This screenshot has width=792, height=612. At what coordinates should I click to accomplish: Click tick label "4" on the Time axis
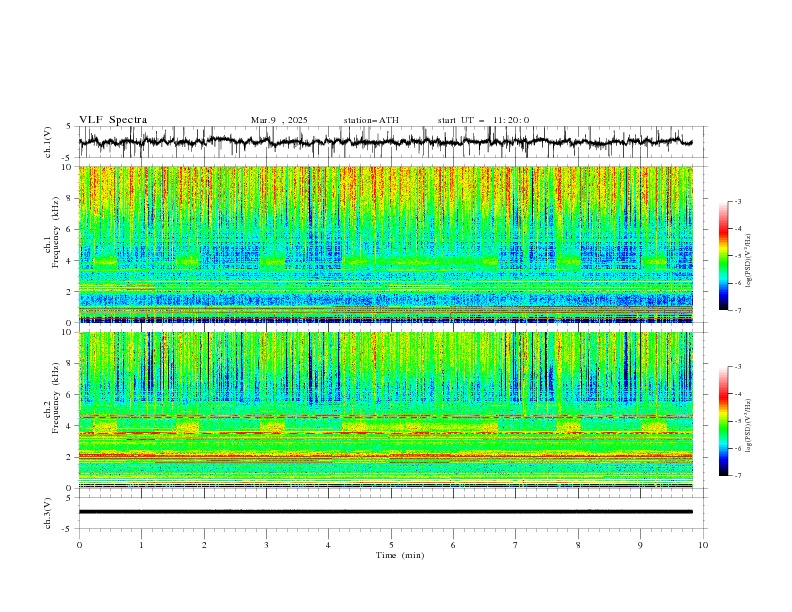pyautogui.click(x=328, y=545)
